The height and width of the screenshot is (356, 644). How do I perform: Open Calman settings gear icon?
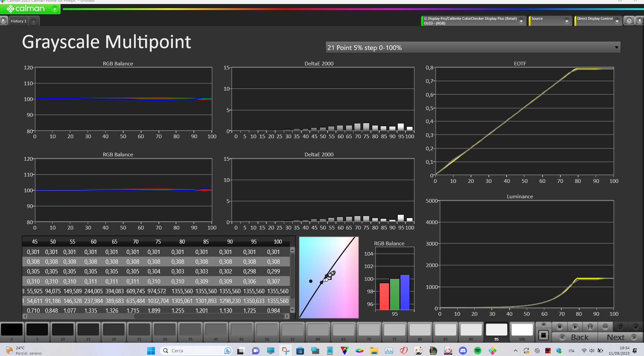pos(629,21)
